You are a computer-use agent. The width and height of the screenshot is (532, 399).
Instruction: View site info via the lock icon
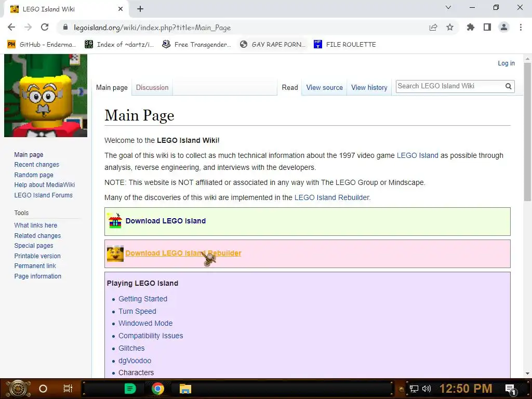[x=65, y=27]
